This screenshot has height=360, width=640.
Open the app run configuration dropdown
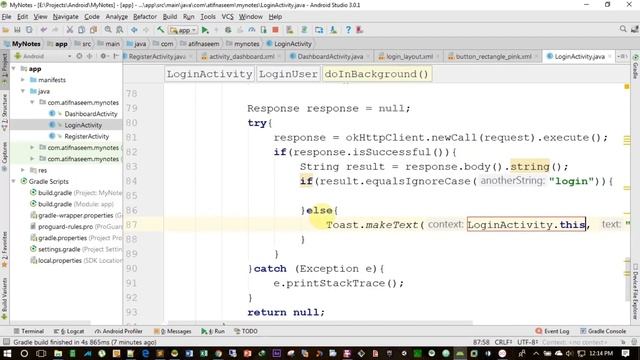(x=183, y=30)
